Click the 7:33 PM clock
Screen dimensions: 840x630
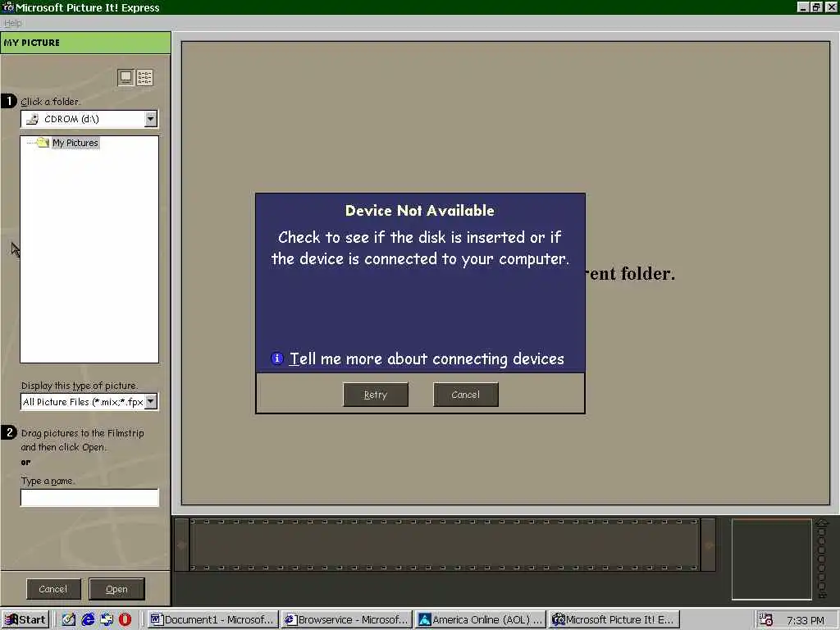806,620
